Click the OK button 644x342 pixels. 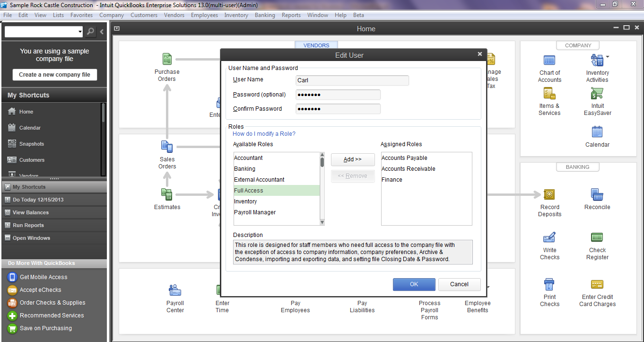[x=414, y=284]
